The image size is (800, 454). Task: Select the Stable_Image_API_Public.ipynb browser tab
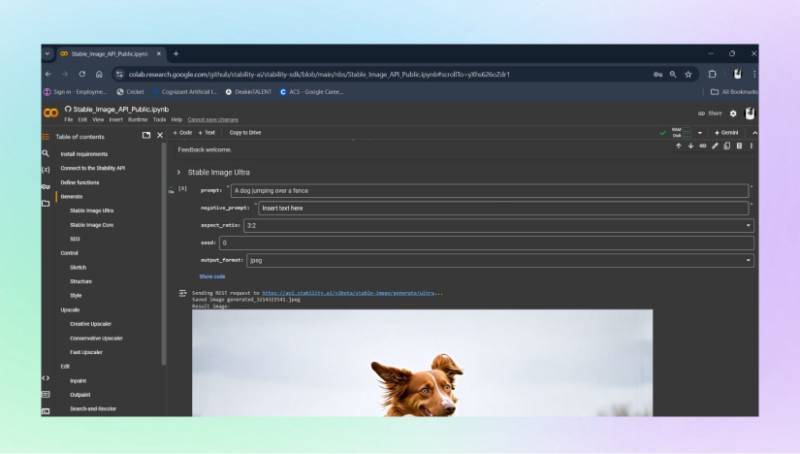[x=109, y=54]
